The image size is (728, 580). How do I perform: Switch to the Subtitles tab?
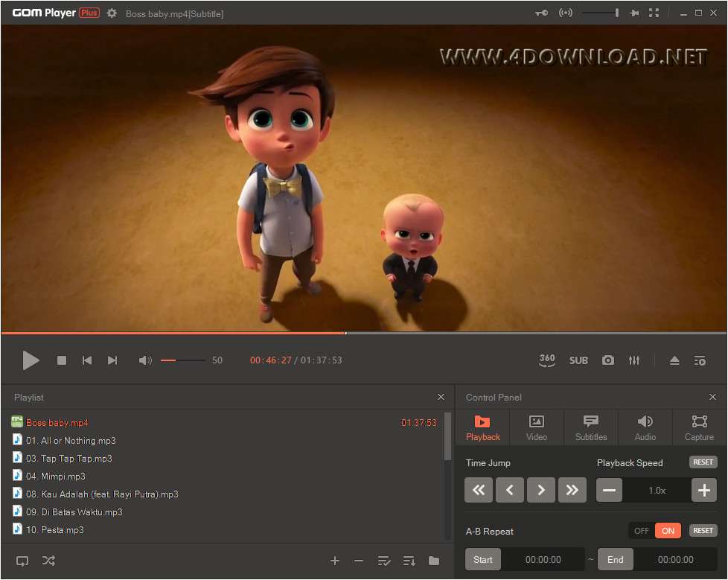[590, 427]
